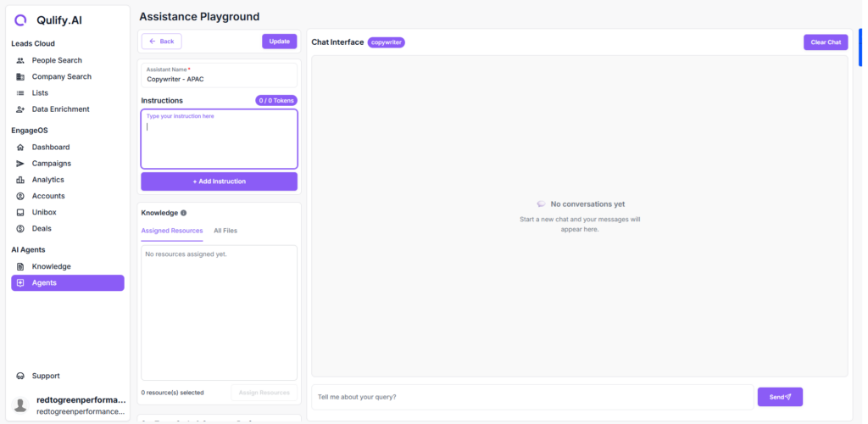Click the "No conversations yet" text

click(587, 204)
